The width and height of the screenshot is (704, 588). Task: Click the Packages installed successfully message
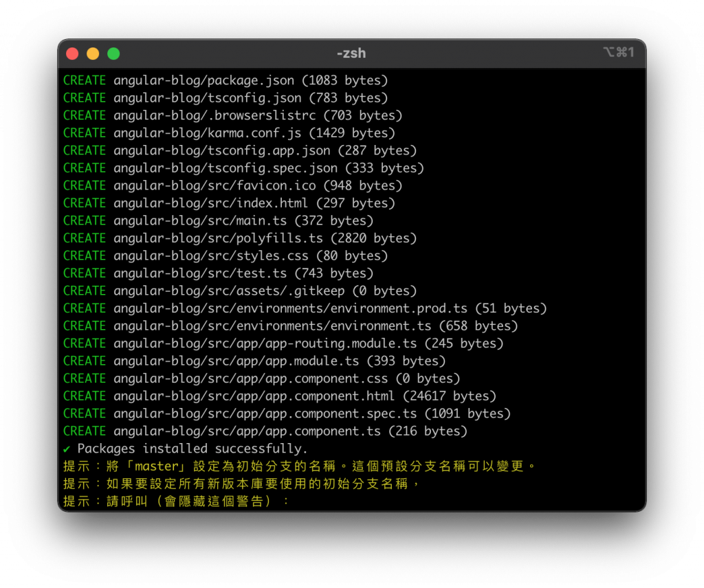[x=192, y=449]
